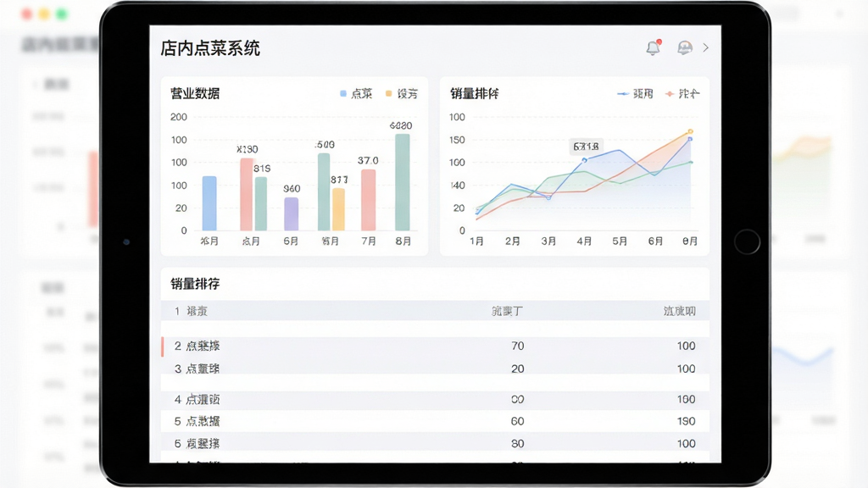Toggle the orange line legend in line chart
Screen dimensions: 868x488
click(x=682, y=94)
